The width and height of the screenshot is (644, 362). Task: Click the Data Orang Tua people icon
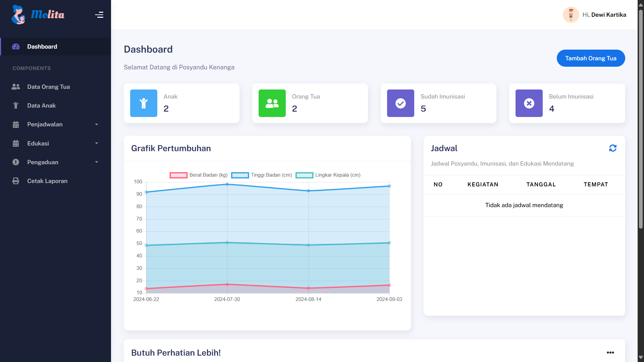(x=16, y=87)
